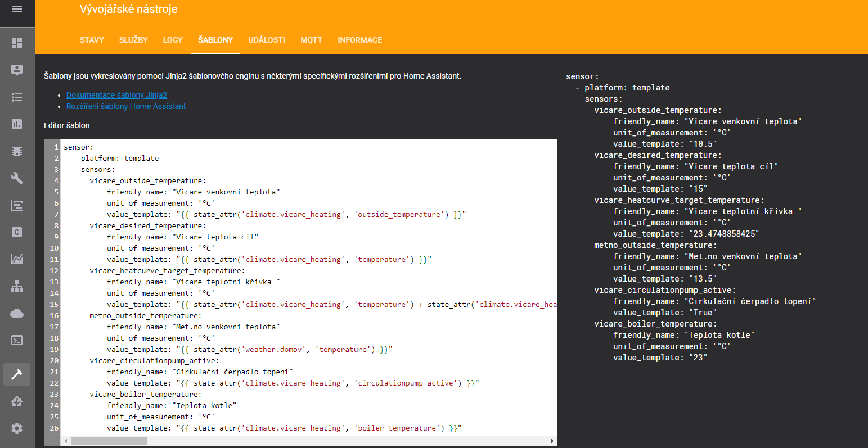This screenshot has width=868, height=448.
Task: Open the square 'C' icon in sidebar
Action: click(x=17, y=232)
